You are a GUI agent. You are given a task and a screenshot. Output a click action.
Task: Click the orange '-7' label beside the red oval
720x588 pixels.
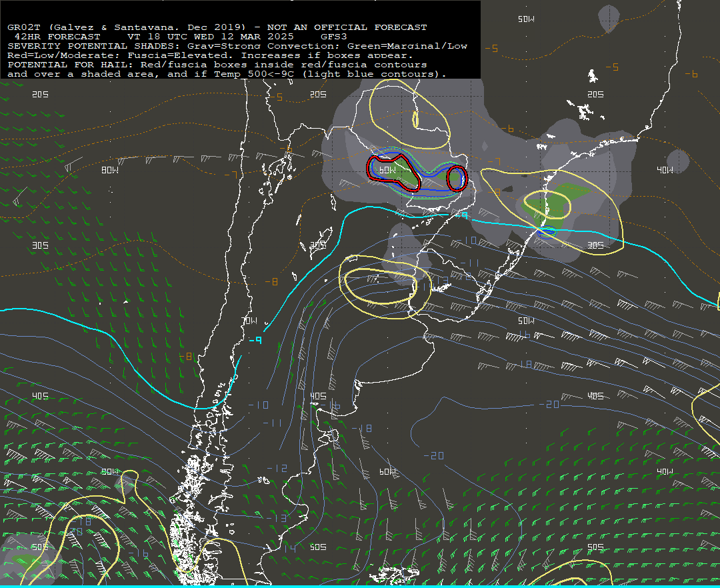[x=493, y=161]
